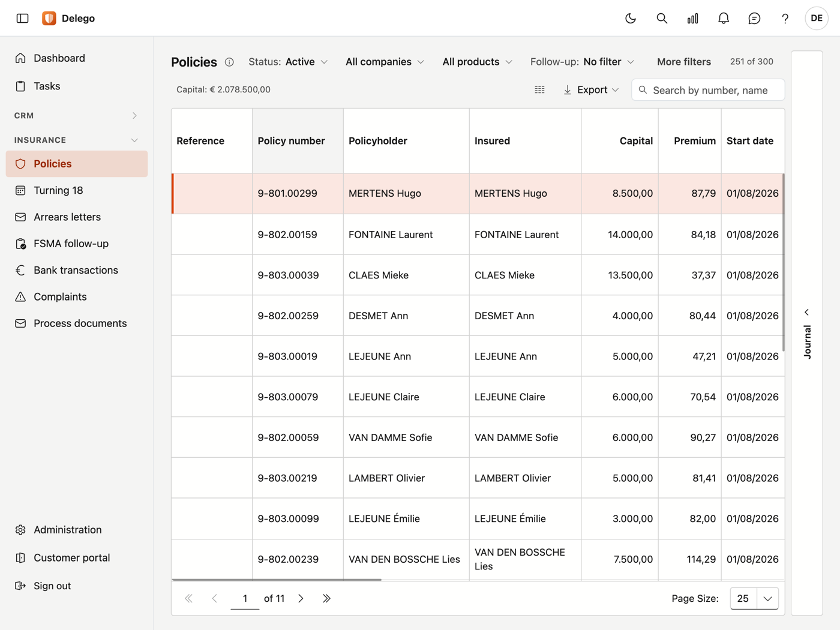The width and height of the screenshot is (840, 630).
Task: Open Tasks in the sidebar
Action: 76,86
